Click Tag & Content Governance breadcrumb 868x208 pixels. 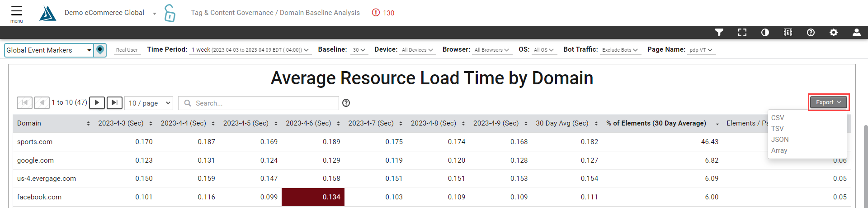coord(232,13)
